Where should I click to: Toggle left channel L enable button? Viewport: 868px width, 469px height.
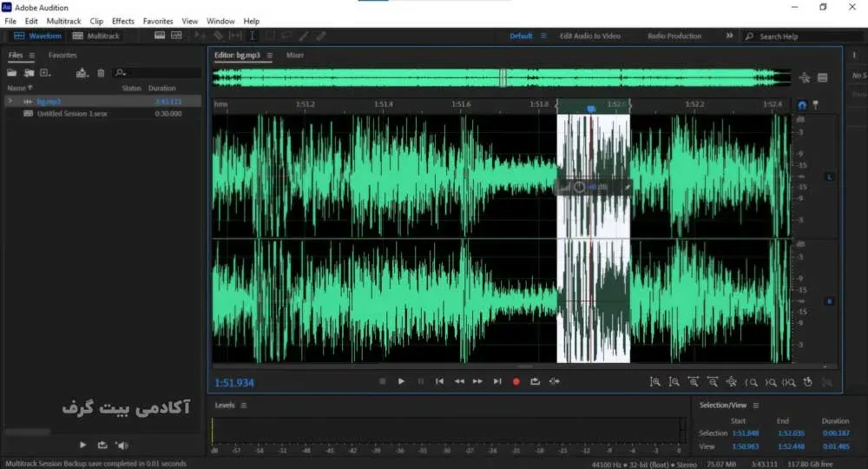pos(829,177)
